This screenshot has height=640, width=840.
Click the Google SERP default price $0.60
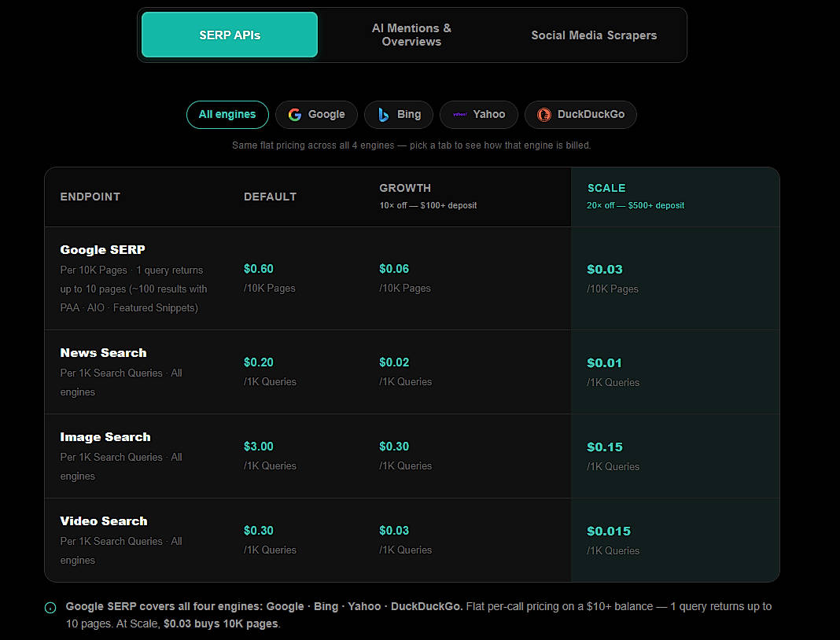[x=259, y=269]
